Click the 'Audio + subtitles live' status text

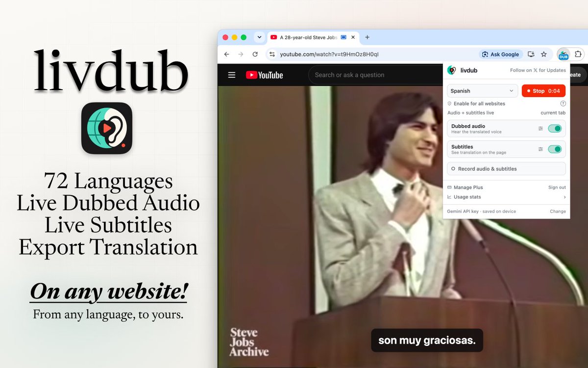coord(470,113)
